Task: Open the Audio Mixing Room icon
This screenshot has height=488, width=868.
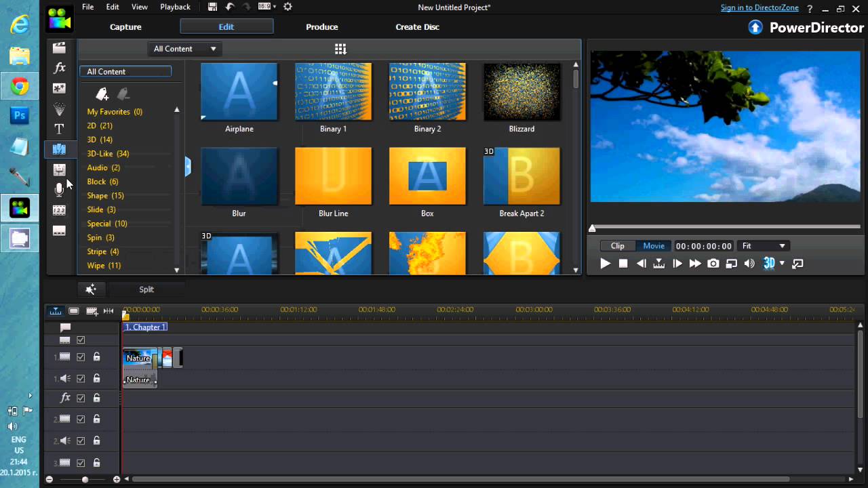Action: (x=60, y=169)
